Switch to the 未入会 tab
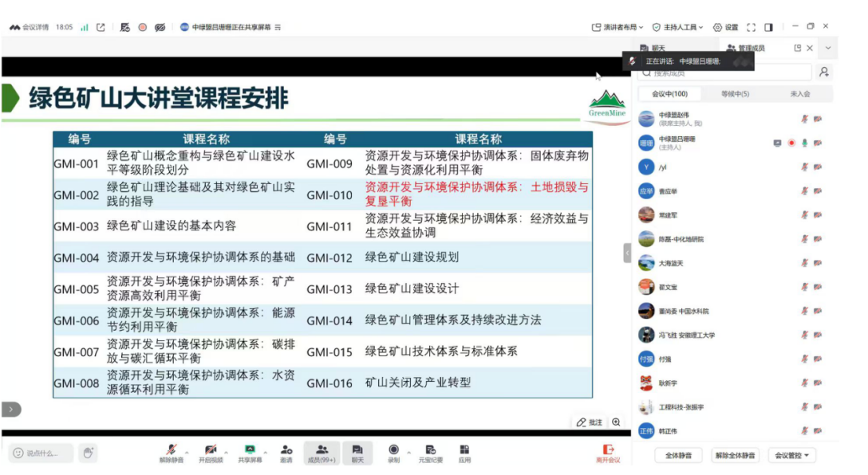This screenshot has height=475, width=868. click(x=799, y=94)
